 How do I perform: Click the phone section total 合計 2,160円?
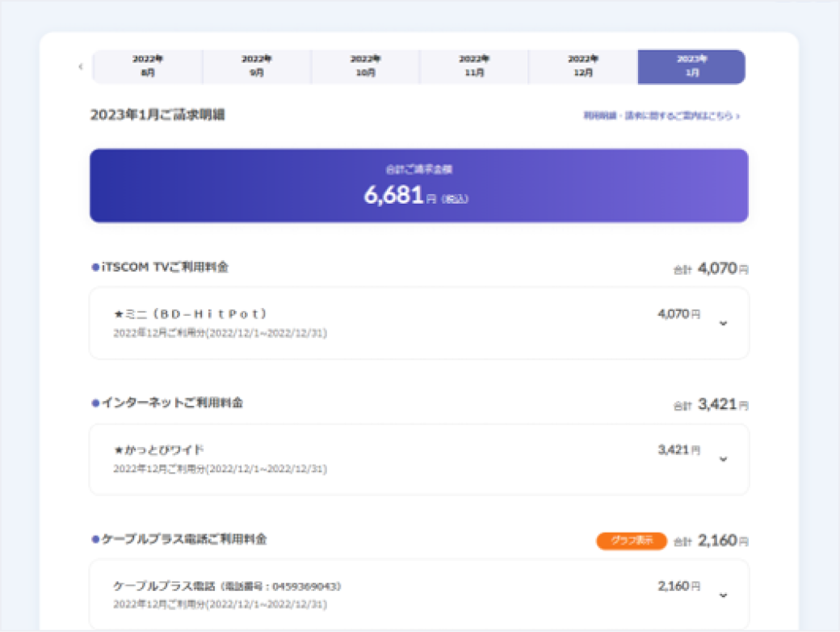711,541
